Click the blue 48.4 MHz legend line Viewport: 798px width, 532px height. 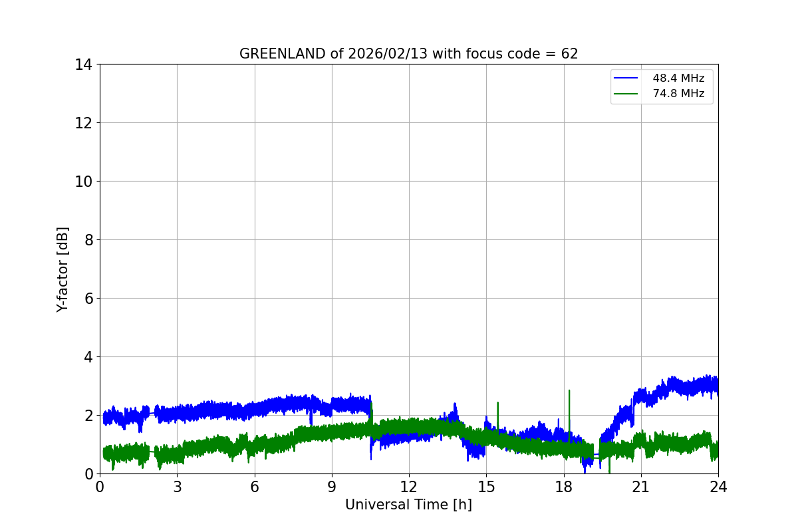pos(626,78)
